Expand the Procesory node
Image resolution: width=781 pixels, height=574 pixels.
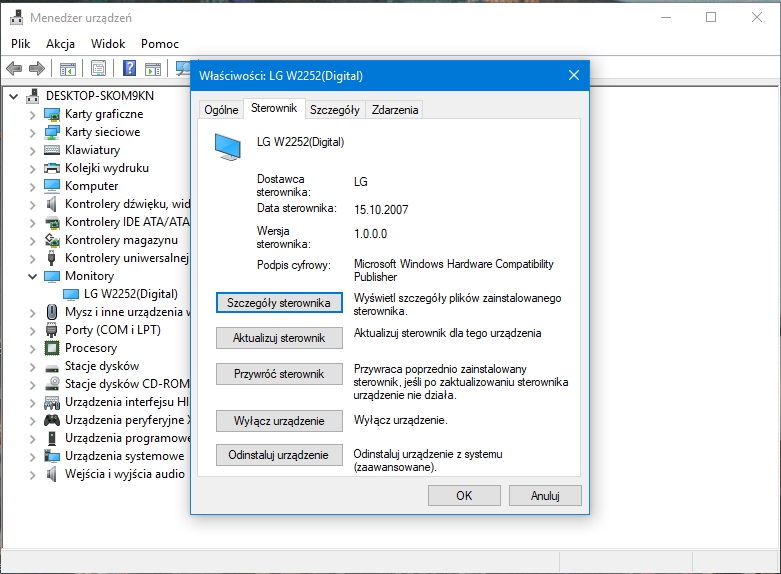pos(32,349)
